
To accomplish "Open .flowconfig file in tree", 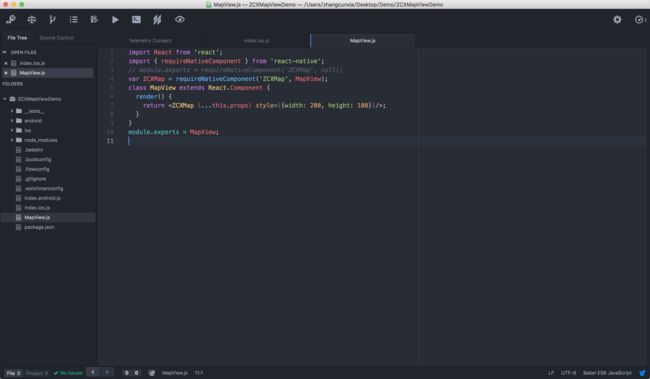I will click(x=36, y=169).
